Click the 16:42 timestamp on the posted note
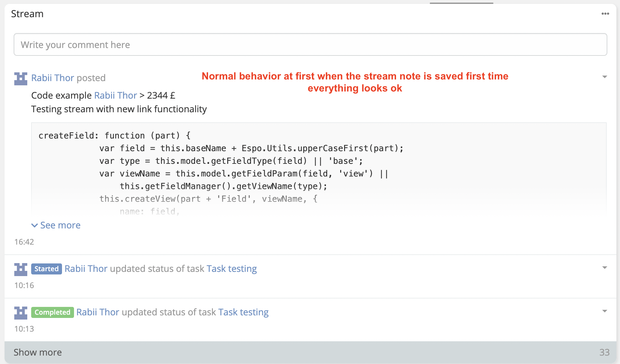 click(24, 241)
